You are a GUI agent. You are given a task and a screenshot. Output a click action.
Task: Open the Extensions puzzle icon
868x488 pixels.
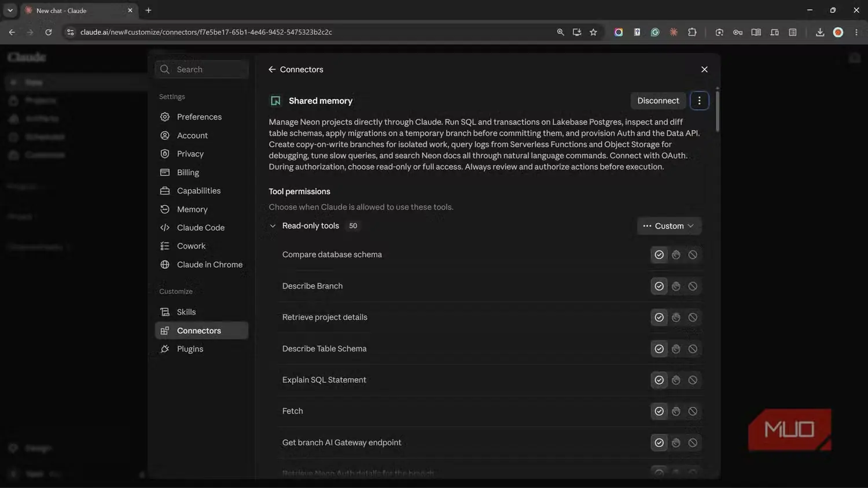[x=692, y=32]
